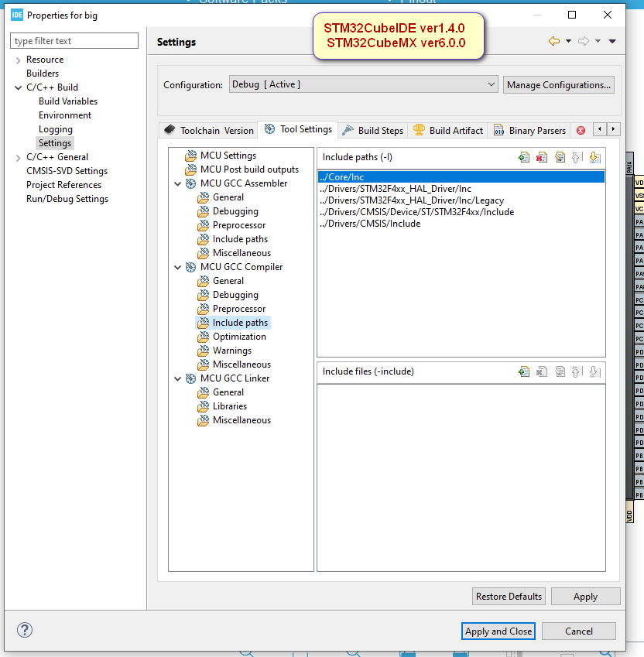The height and width of the screenshot is (657, 644).
Task: Collapse the MCU GCC Linker group
Action: point(178,378)
